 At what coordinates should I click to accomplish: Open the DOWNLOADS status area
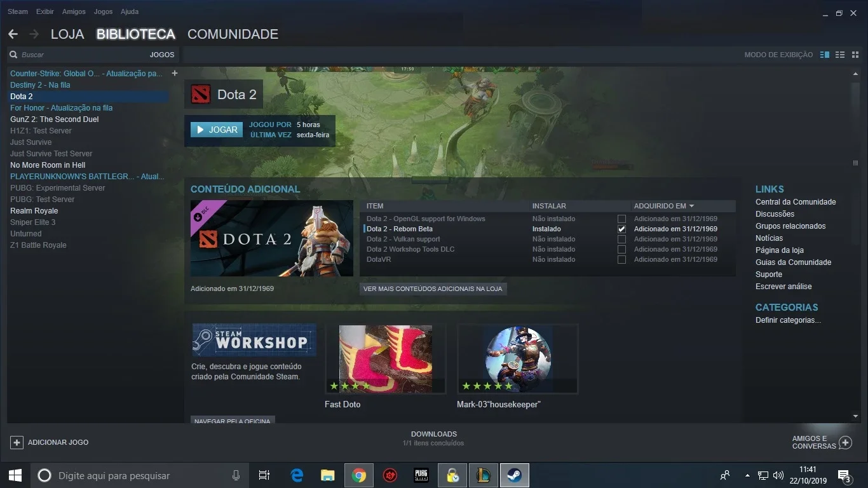click(434, 438)
